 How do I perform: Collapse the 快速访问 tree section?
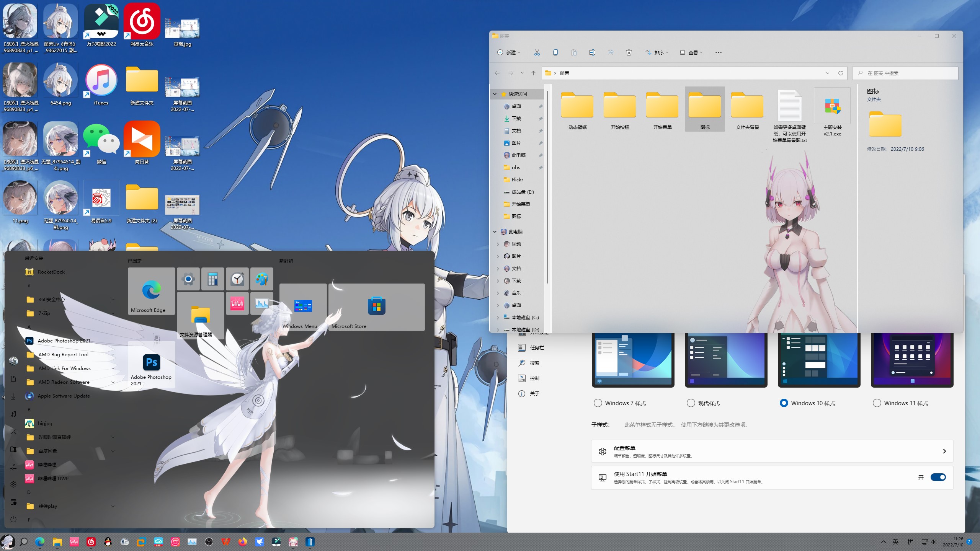coord(495,94)
